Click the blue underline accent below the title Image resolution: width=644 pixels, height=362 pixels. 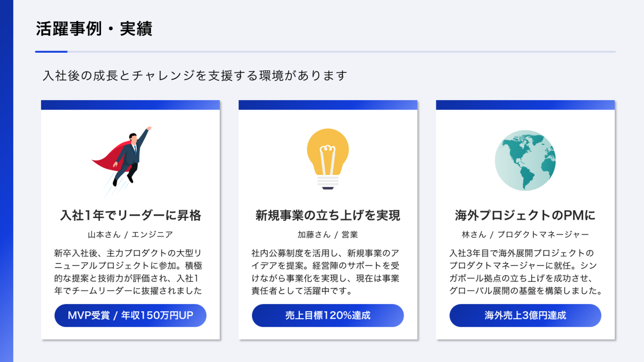[50, 50]
